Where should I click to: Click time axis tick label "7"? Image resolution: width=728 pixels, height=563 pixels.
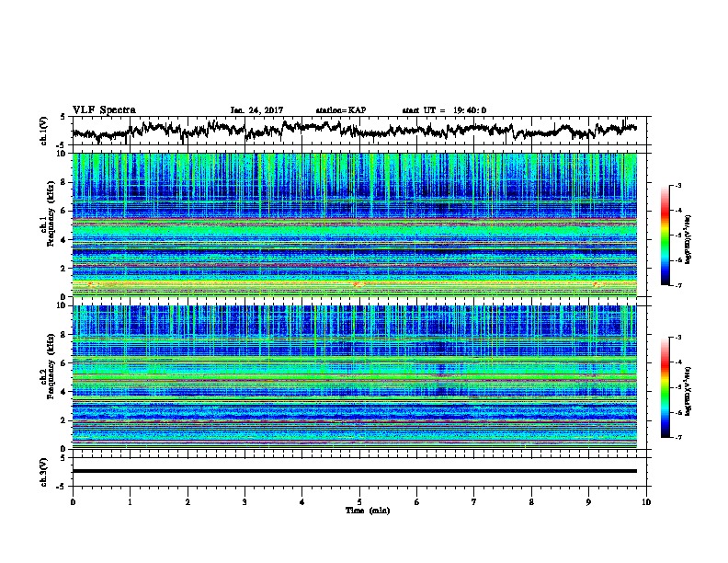point(474,502)
